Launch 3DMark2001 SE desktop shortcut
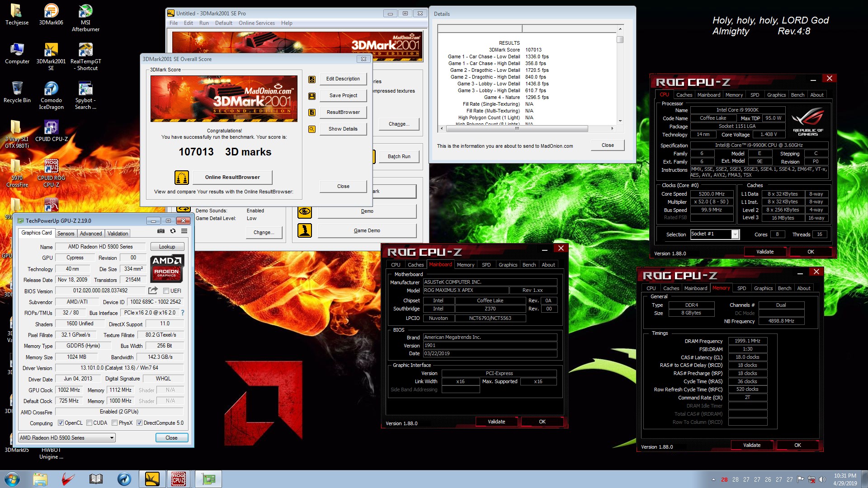This screenshot has width=868, height=488. pos(51,56)
